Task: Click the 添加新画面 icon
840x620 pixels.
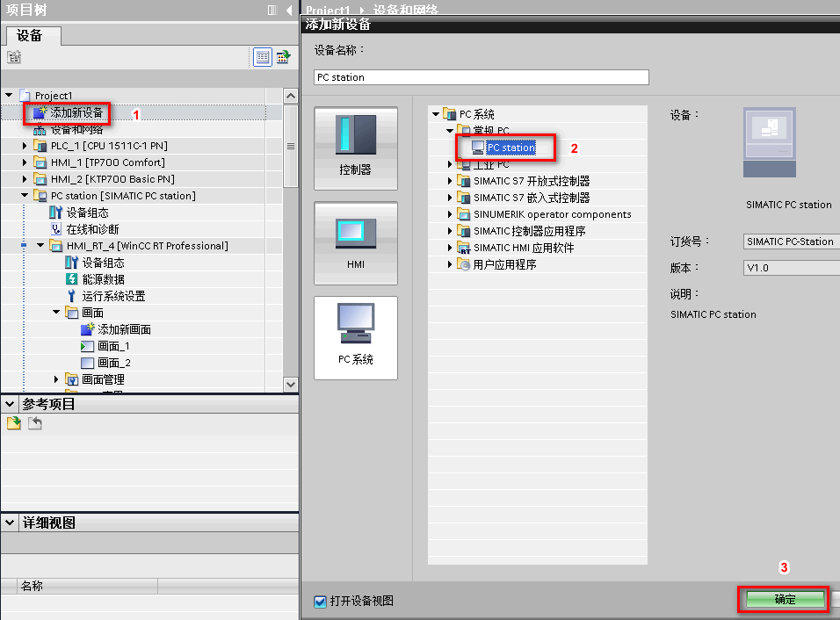Action: tap(87, 328)
